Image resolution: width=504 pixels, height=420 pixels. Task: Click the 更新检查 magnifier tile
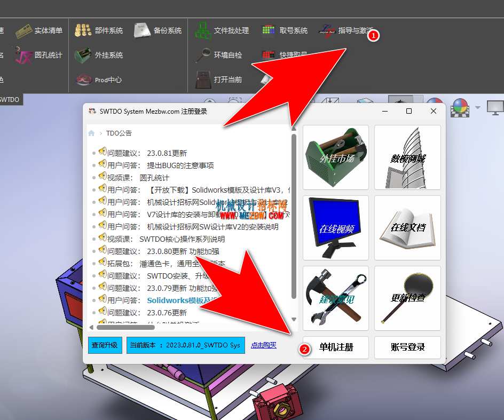(x=407, y=298)
